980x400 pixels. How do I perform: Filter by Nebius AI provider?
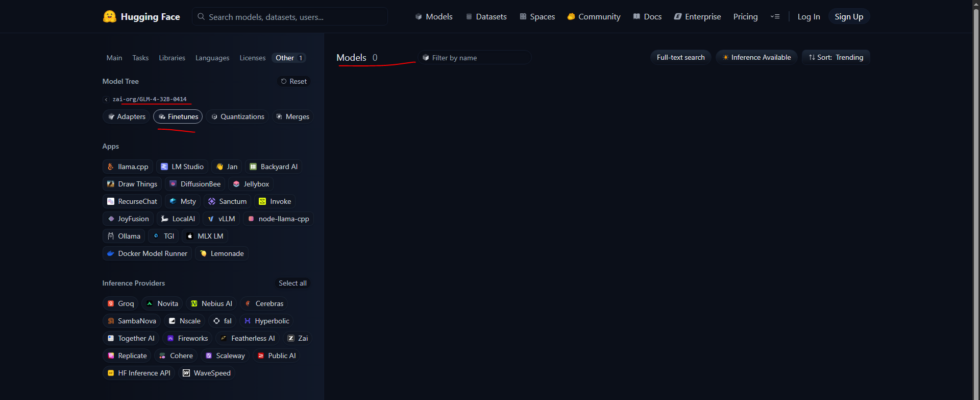coord(211,303)
